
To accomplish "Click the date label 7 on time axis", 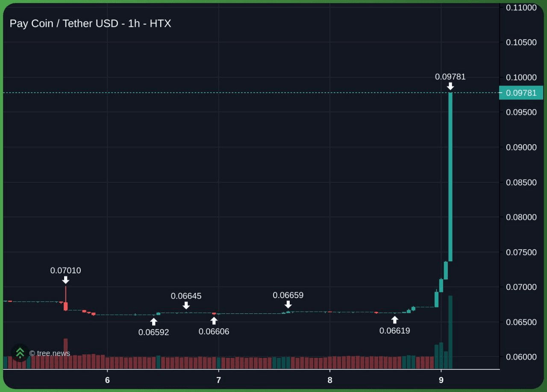I will tap(218, 380).
